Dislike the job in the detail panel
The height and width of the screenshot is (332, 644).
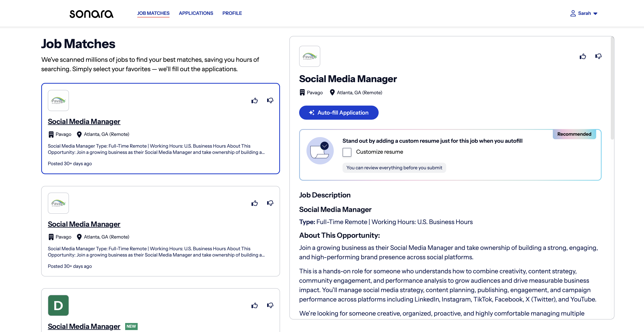[x=598, y=56]
